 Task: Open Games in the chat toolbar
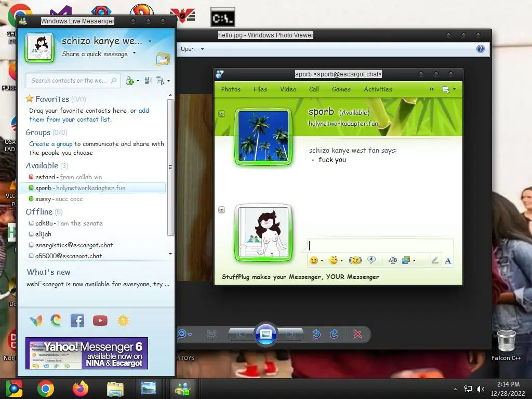[341, 89]
